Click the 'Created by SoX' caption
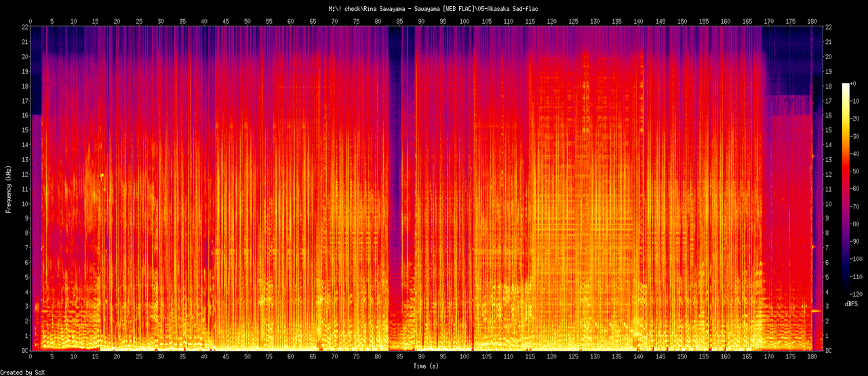Image resolution: width=868 pixels, height=376 pixels. [23, 372]
